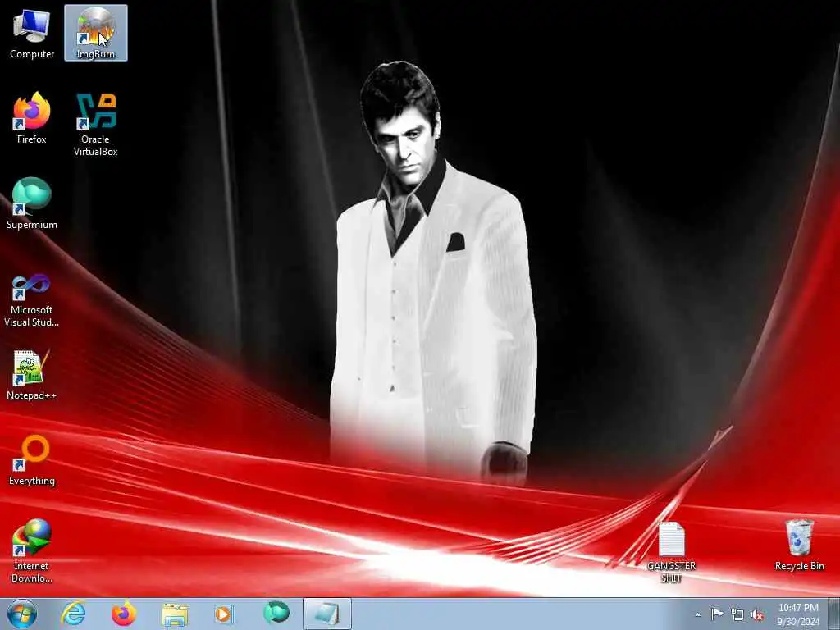Select the Supermium desktop shortcut

pyautogui.click(x=32, y=203)
